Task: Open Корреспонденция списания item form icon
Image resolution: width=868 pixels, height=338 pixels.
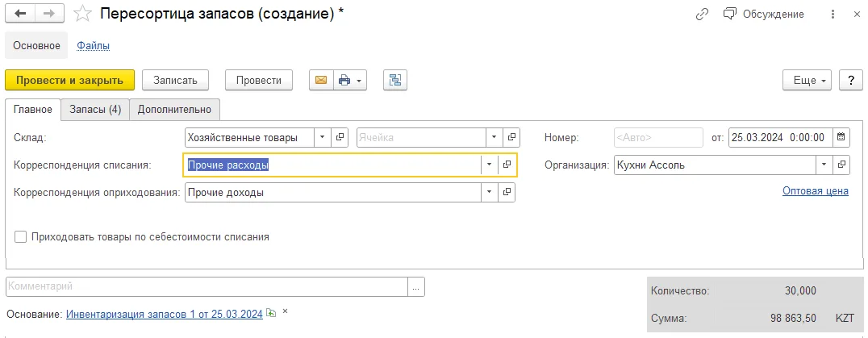Action: point(507,165)
